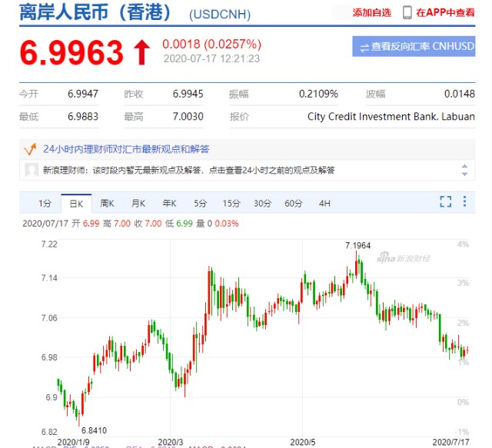This screenshot has height=448, width=492.
Task: Click the 2020/3 date axis label
Action: (171, 443)
